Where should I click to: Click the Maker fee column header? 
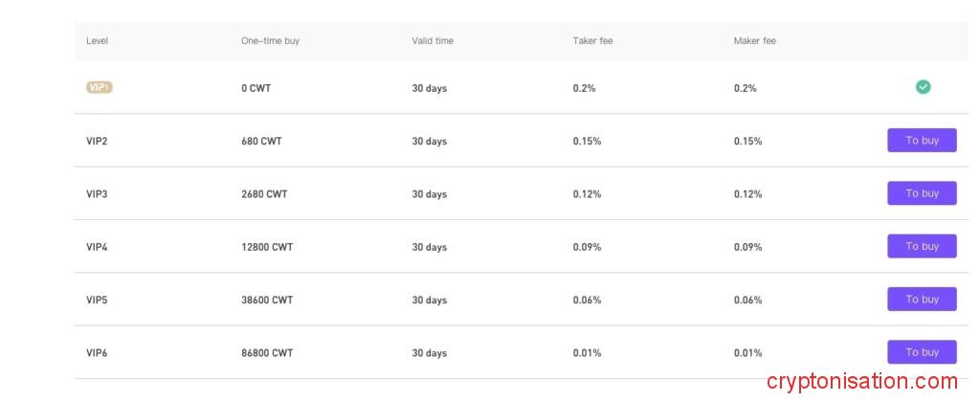click(754, 41)
